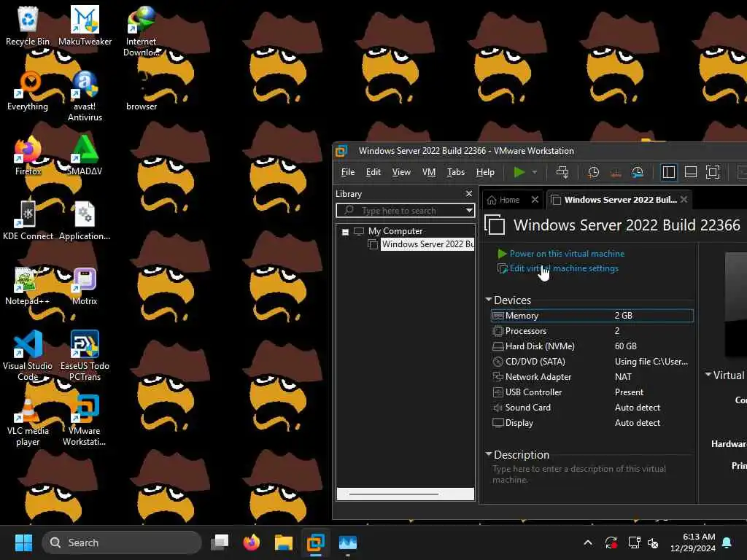Screen dimensions: 747x560
Task: Select the Sound Card device
Action: [x=592, y=408]
